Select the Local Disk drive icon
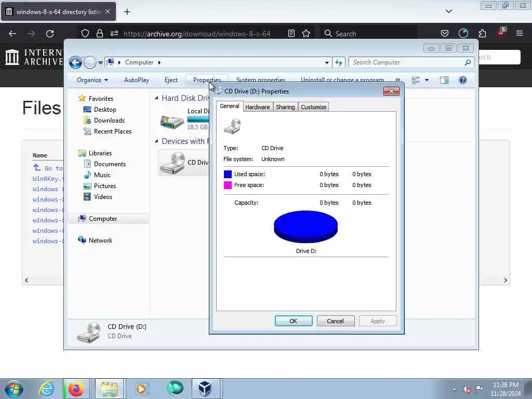 [x=172, y=121]
